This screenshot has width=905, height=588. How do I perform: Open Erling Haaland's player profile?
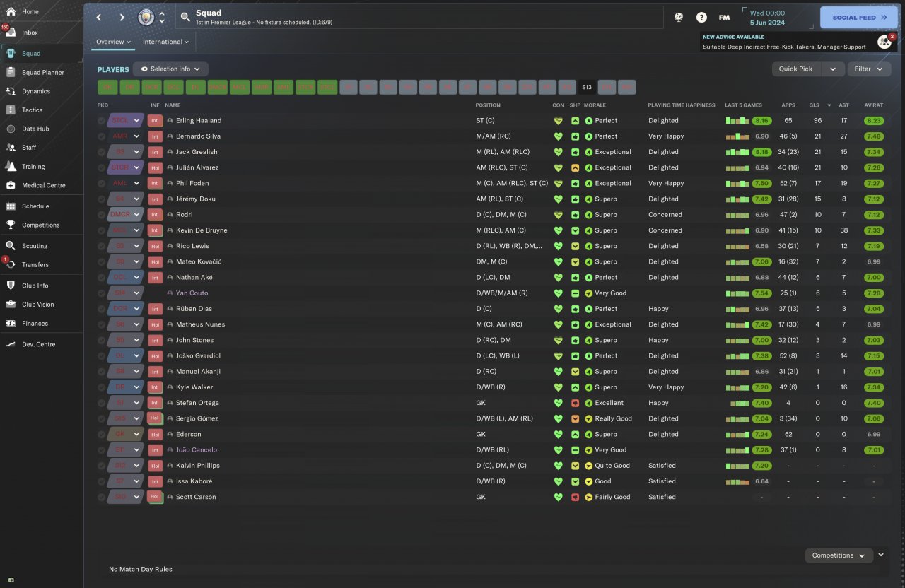coord(199,121)
